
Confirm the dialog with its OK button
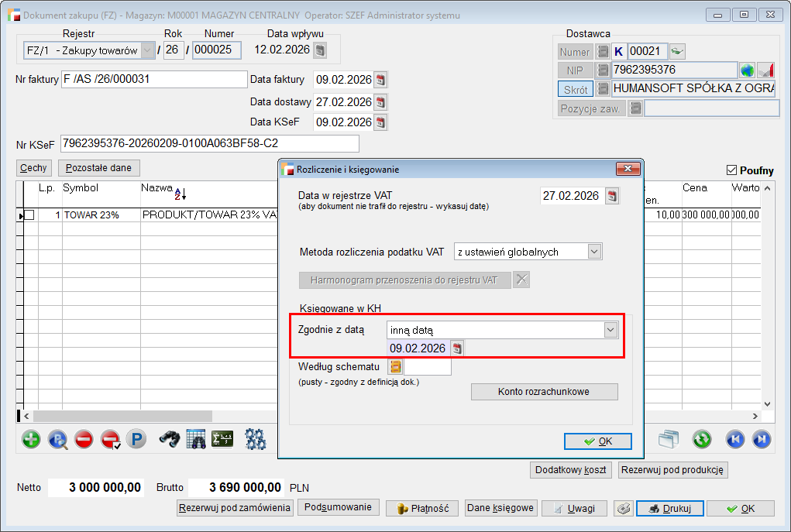point(598,441)
